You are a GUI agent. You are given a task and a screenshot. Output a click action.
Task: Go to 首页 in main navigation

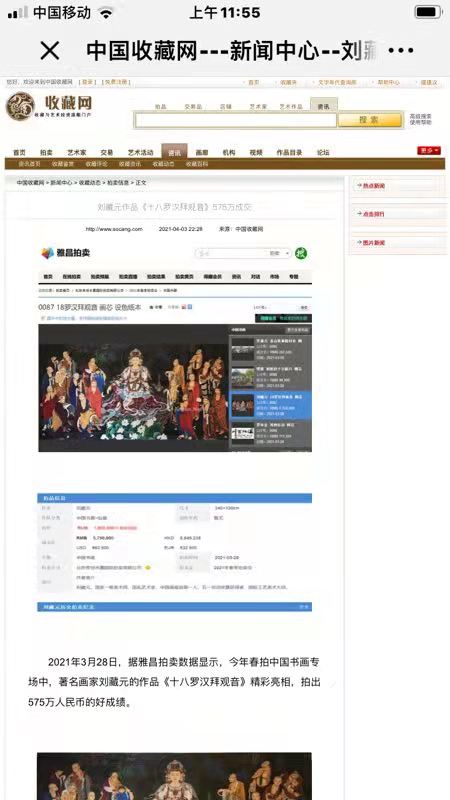click(x=19, y=152)
